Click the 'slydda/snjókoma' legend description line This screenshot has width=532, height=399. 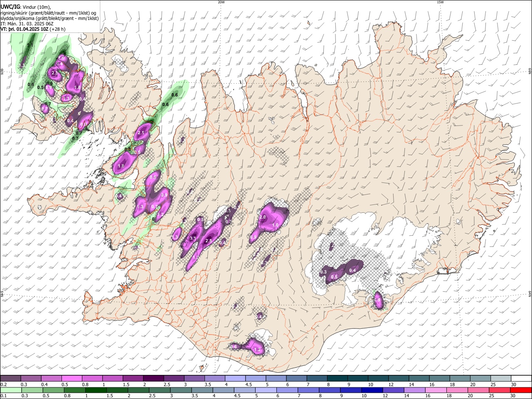pos(49,18)
